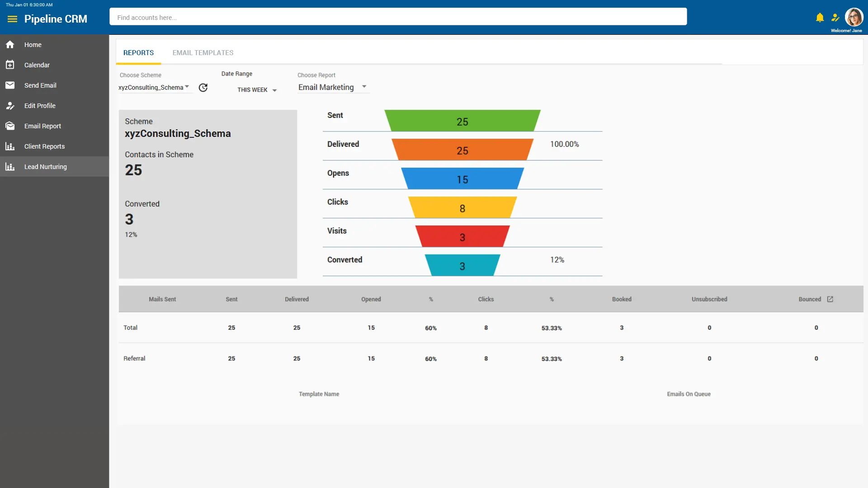Open the Home icon in sidebar
This screenshot has height=488, width=868.
[10, 44]
